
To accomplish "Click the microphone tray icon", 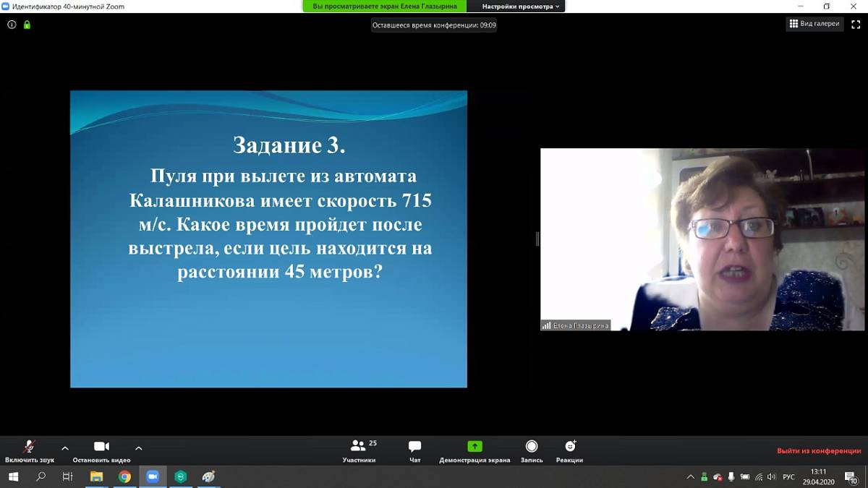I will [x=732, y=477].
